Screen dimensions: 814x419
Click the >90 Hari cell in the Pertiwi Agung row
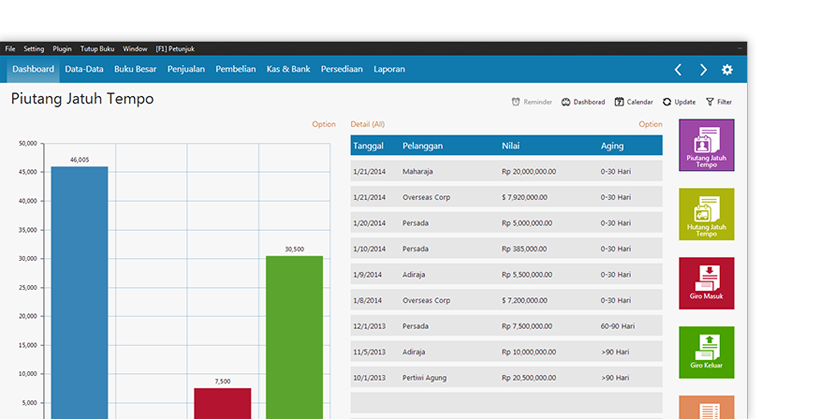pos(615,377)
